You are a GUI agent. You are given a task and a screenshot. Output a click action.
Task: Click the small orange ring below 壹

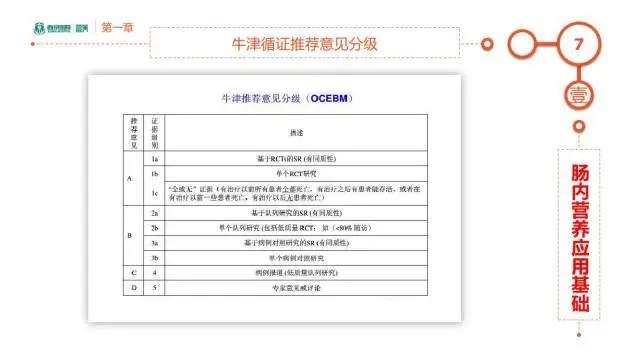click(x=579, y=127)
